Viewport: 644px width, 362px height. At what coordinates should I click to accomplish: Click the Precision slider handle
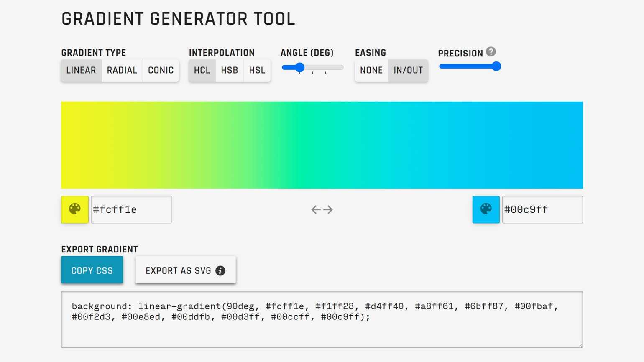click(496, 66)
